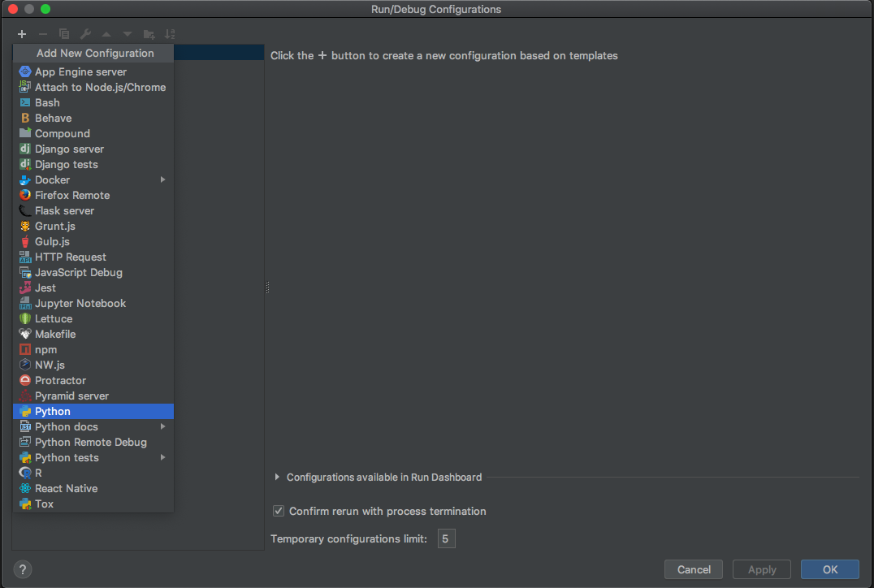The height and width of the screenshot is (588, 874).
Task: Click the Docker whale icon
Action: pos(25,179)
